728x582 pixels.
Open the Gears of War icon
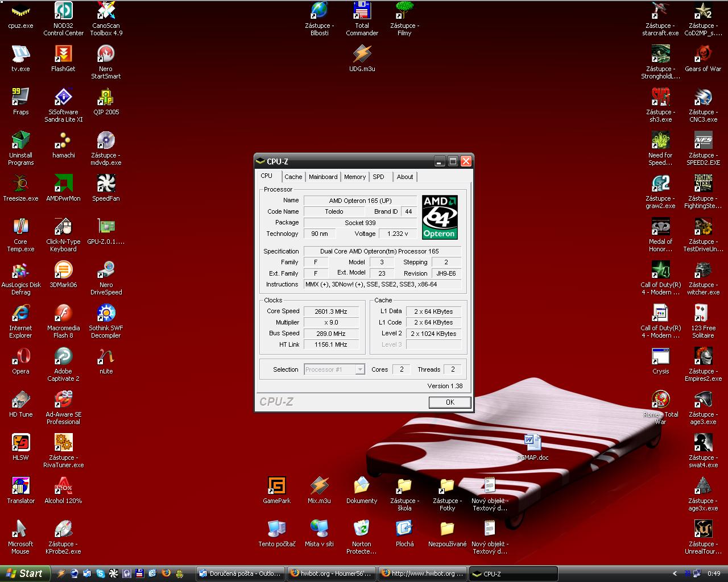click(x=703, y=59)
